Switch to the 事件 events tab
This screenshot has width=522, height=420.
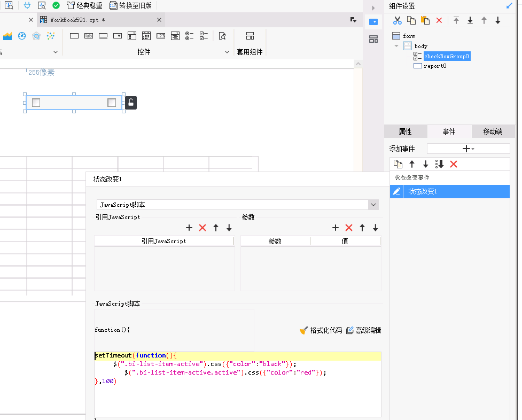click(449, 131)
